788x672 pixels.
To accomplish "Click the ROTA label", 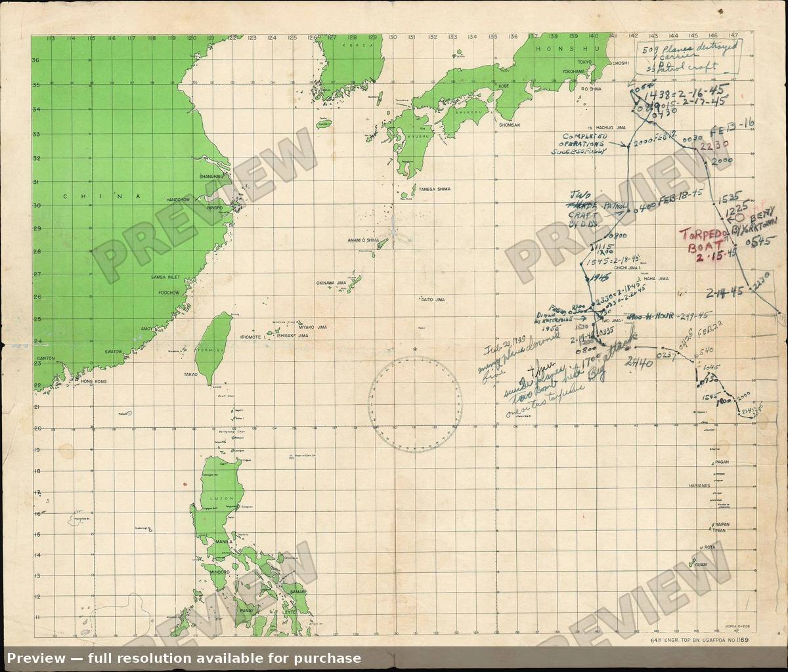I will click(709, 547).
